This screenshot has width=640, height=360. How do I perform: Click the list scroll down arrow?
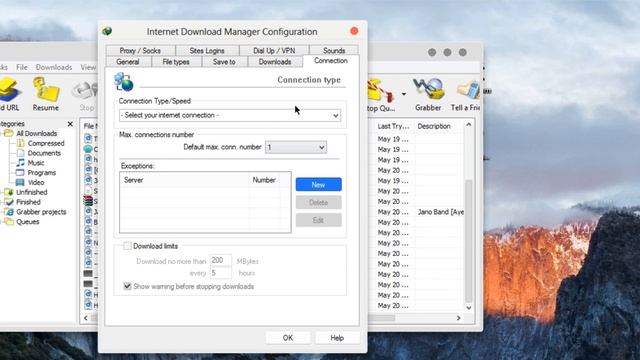[x=469, y=308]
